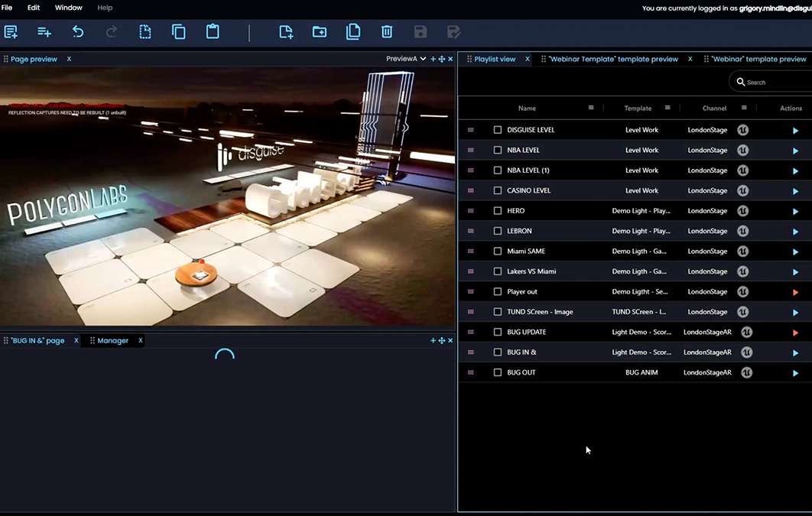The width and height of the screenshot is (812, 516).
Task: Click the orange play arrow for BUG UPDATE
Action: 795,333
